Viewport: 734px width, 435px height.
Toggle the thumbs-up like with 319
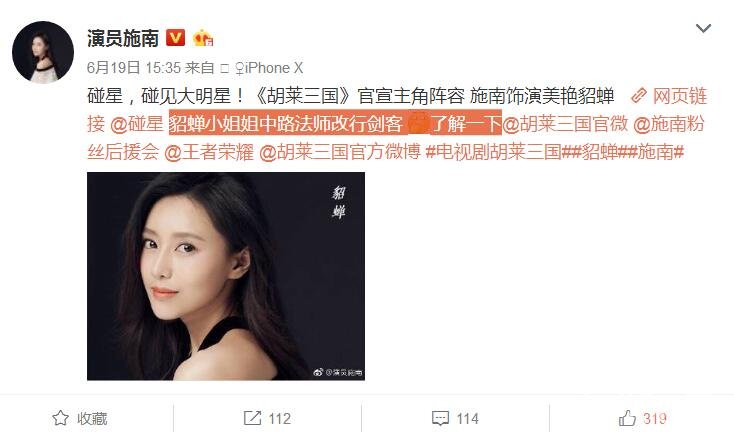pos(627,418)
